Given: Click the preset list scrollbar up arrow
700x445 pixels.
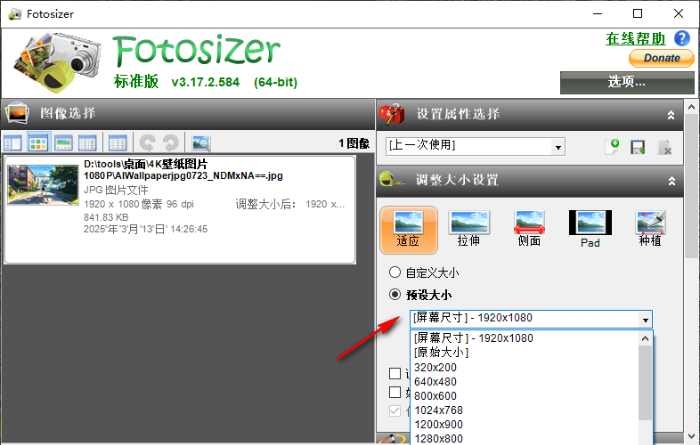Looking at the screenshot, I should 645,339.
